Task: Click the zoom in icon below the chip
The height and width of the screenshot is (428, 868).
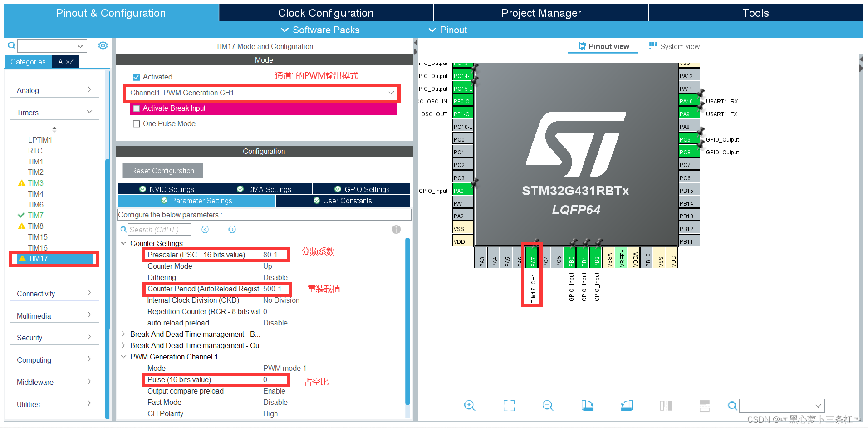Action: coord(470,405)
